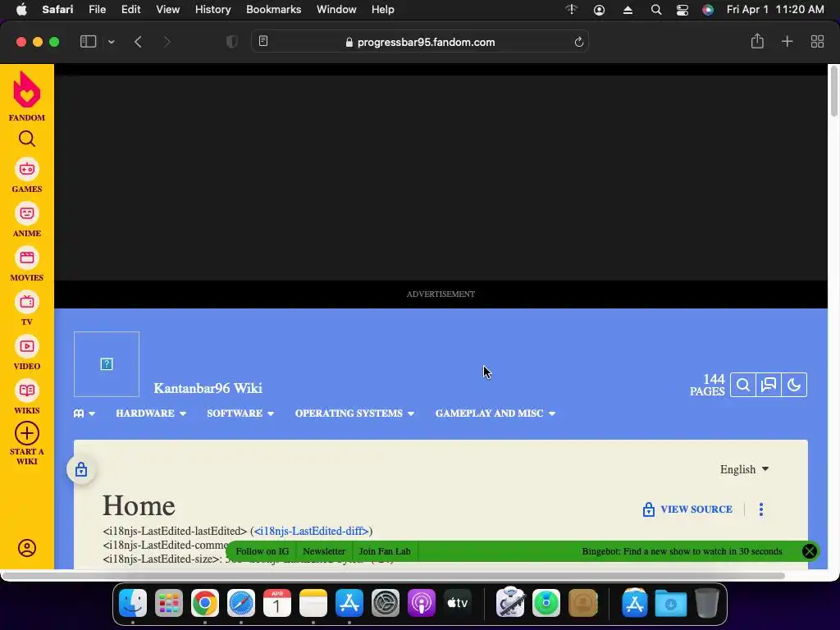Reload the page in Safari
The width and height of the screenshot is (840, 630).
(578, 42)
